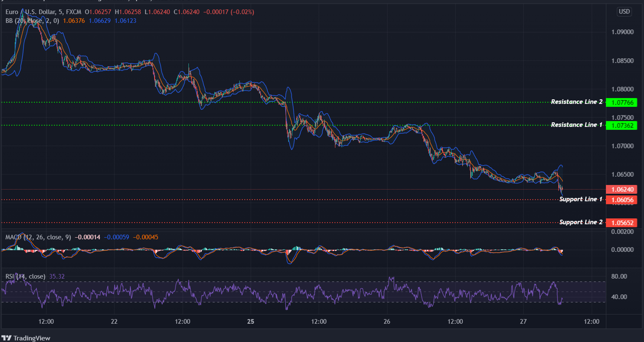Click the date 25 on the time axis

(250, 322)
